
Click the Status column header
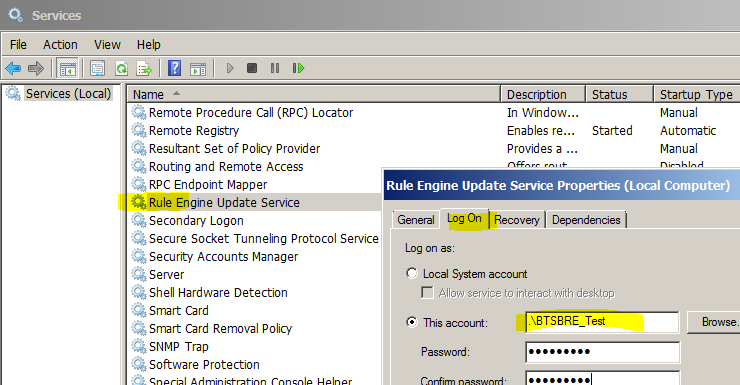click(619, 94)
